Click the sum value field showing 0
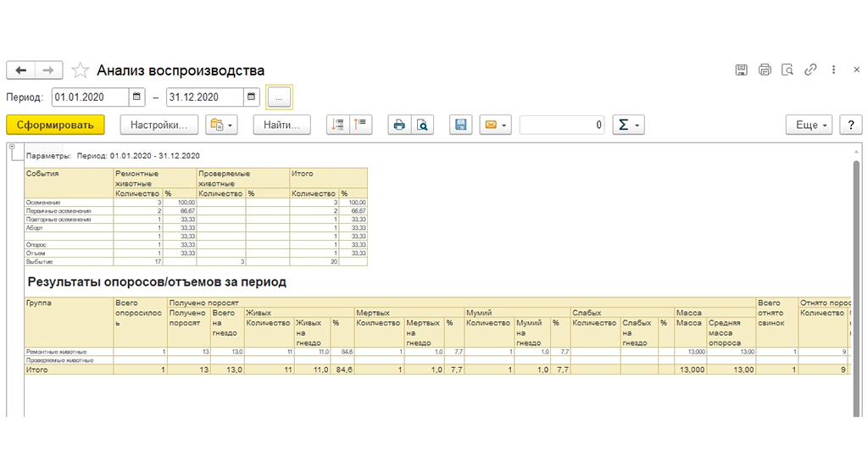The image size is (868, 473). point(563,125)
